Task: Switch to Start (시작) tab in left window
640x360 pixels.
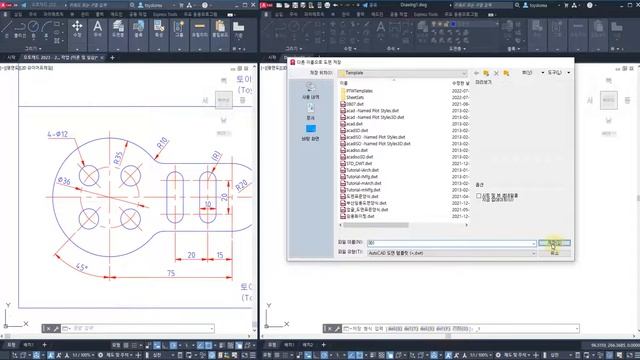Action: [x=11, y=58]
